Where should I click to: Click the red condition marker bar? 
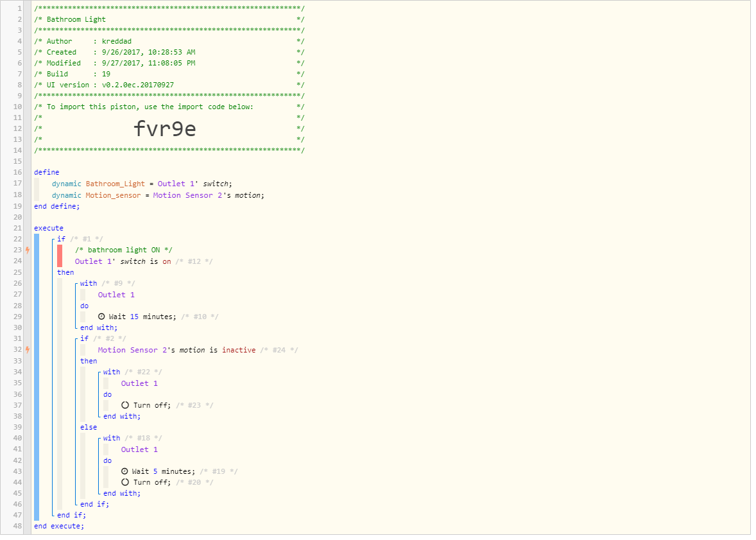point(60,256)
